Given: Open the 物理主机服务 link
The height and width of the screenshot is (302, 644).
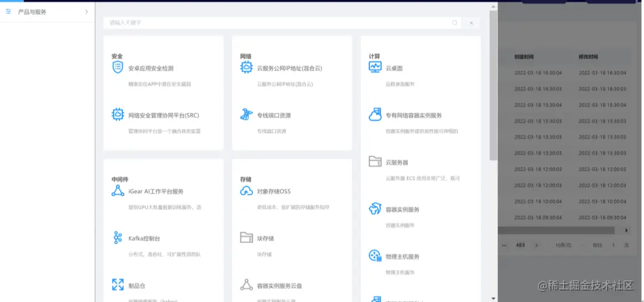Looking at the screenshot, I should pos(402,257).
